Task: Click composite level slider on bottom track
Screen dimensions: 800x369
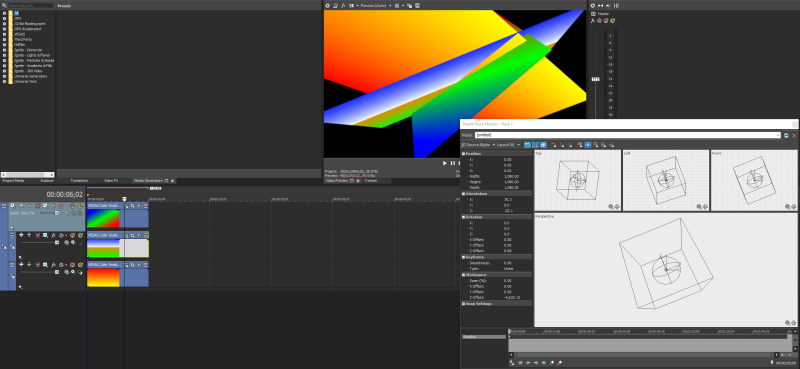Action: pos(57,272)
